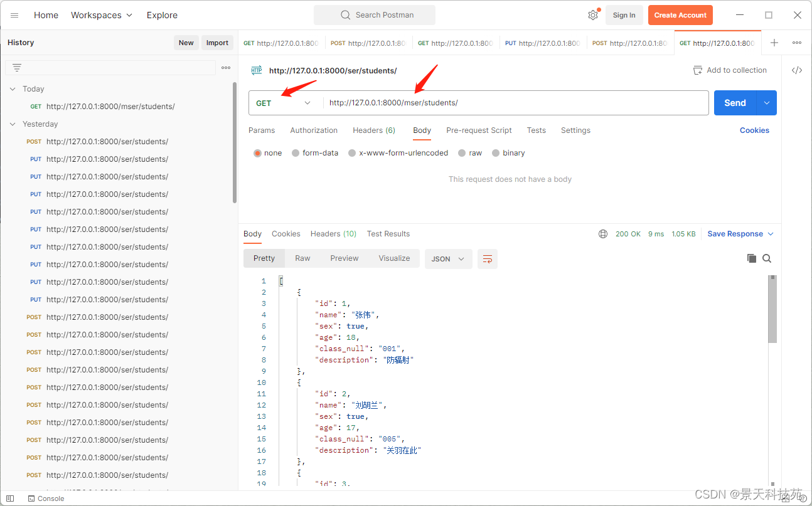Open the response Body tab
This screenshot has height=506, width=812.
252,234
